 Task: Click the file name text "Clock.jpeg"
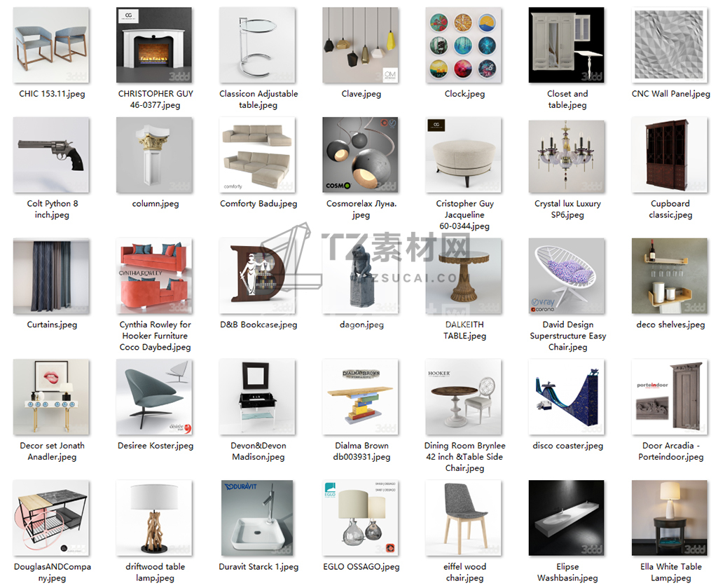pos(464,94)
